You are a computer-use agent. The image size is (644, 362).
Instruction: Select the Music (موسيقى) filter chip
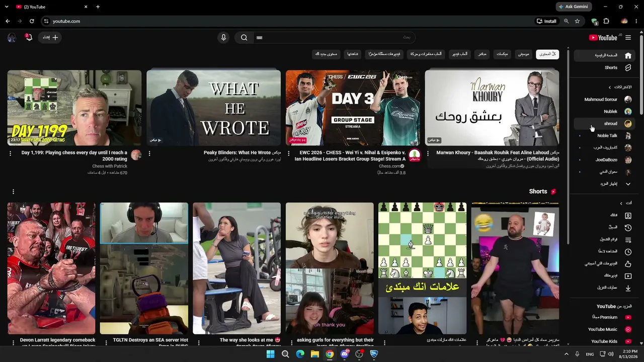pos(524,54)
